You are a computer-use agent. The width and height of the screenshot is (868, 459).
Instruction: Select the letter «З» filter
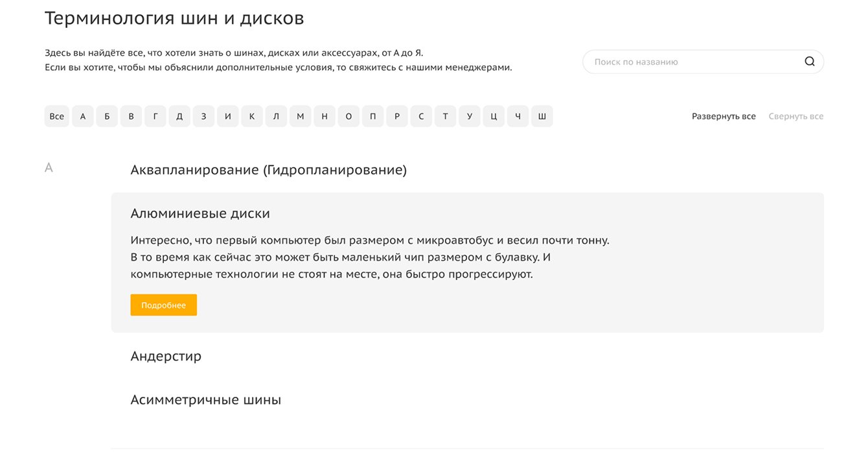click(x=203, y=116)
